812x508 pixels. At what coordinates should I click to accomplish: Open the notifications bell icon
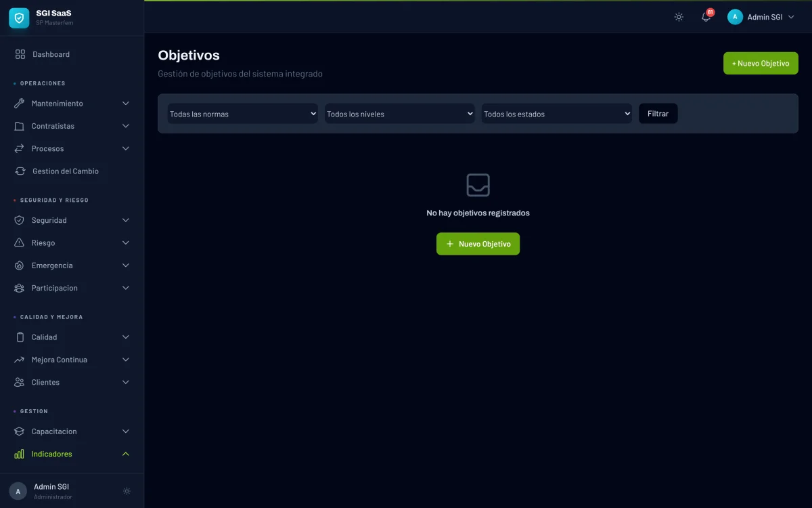coord(706,17)
